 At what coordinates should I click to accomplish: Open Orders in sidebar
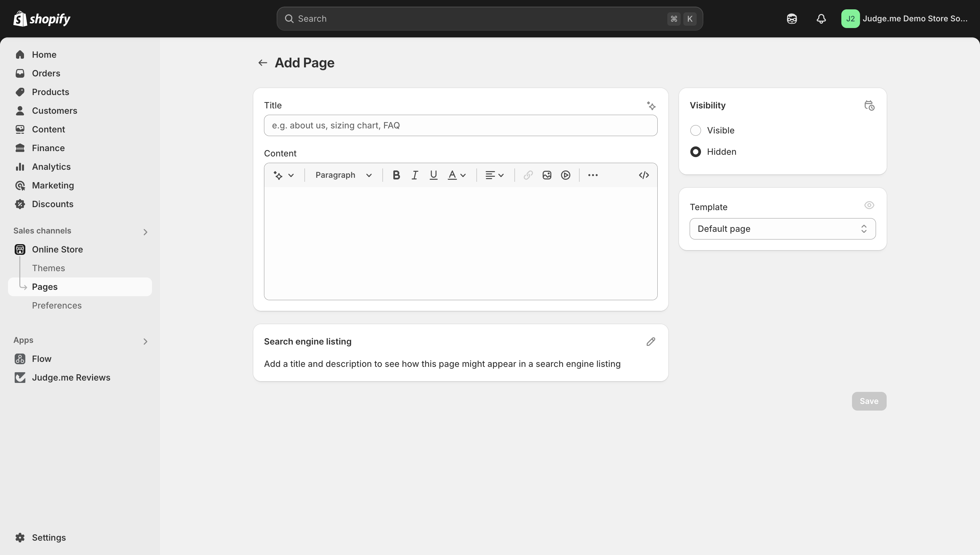80,73
